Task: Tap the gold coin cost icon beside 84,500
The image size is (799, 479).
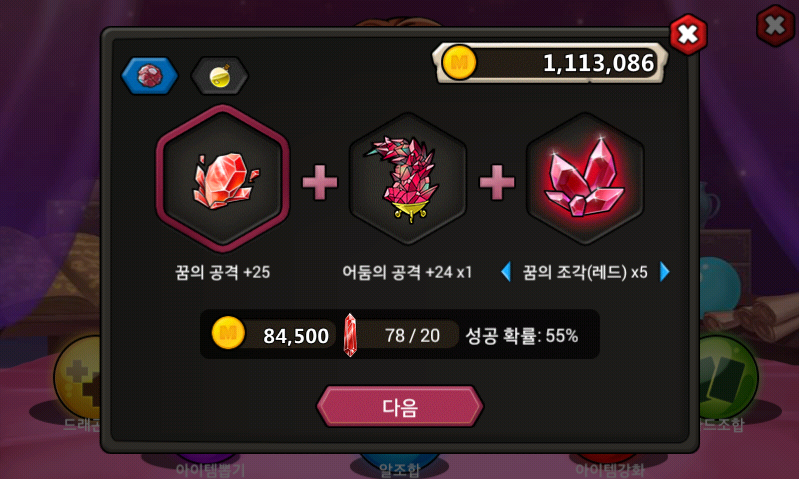Action: pyautogui.click(x=228, y=333)
